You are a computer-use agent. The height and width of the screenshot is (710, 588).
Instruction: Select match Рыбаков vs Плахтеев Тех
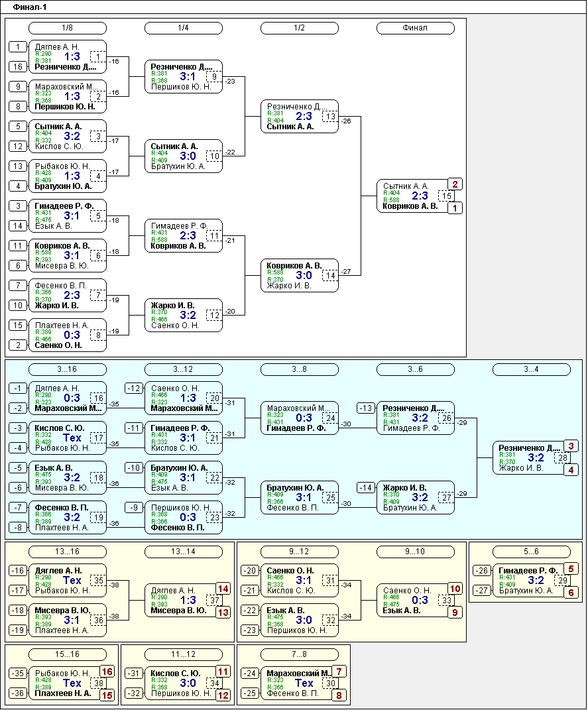click(x=68, y=683)
